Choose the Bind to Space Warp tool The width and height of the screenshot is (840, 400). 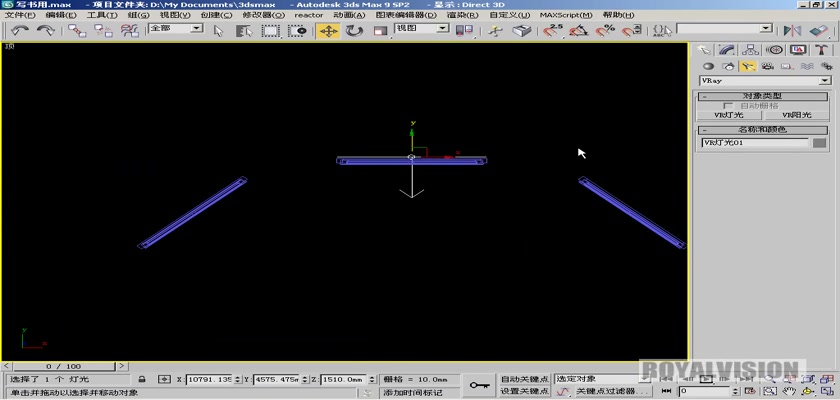pos(129,31)
